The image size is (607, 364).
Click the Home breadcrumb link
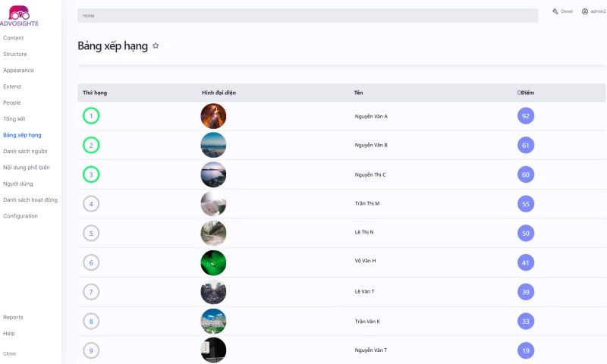point(88,16)
